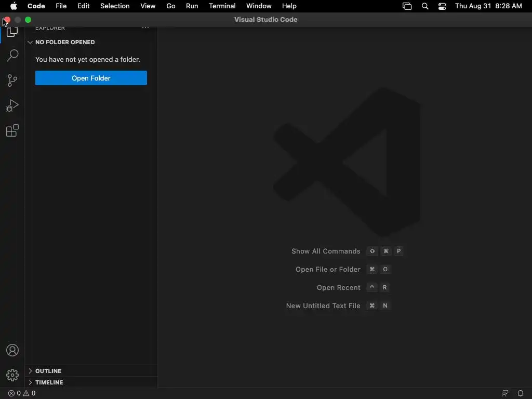Image resolution: width=532 pixels, height=399 pixels.
Task: Click the Open Folder button
Action: [91, 78]
